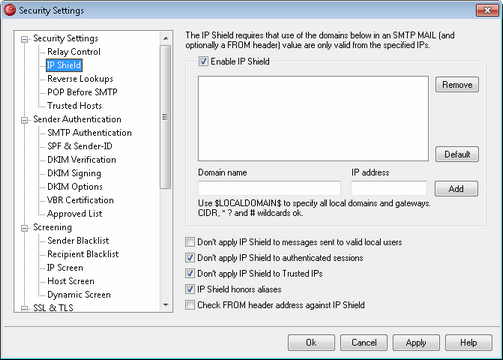This screenshot has height=360, width=503.
Task: Enable Don't apply to valid local users
Action: pyautogui.click(x=190, y=242)
